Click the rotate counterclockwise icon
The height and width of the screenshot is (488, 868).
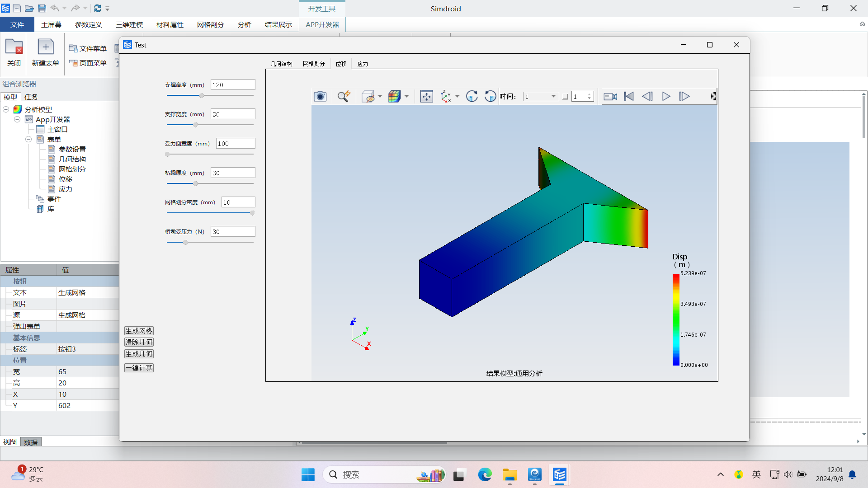(x=490, y=96)
